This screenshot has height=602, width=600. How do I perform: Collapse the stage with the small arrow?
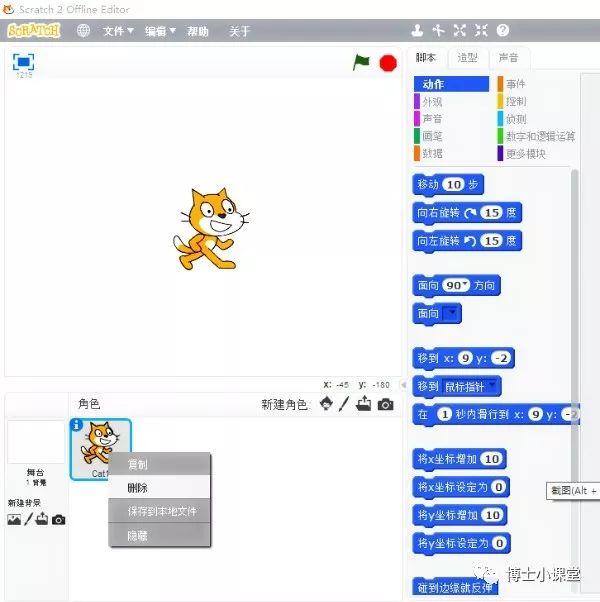tap(403, 384)
